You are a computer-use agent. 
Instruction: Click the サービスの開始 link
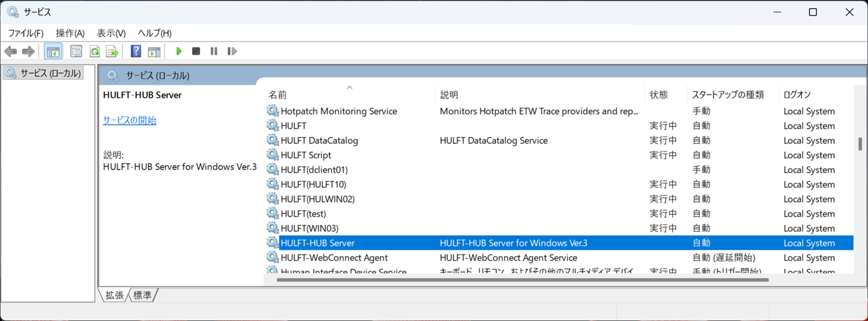tap(130, 120)
